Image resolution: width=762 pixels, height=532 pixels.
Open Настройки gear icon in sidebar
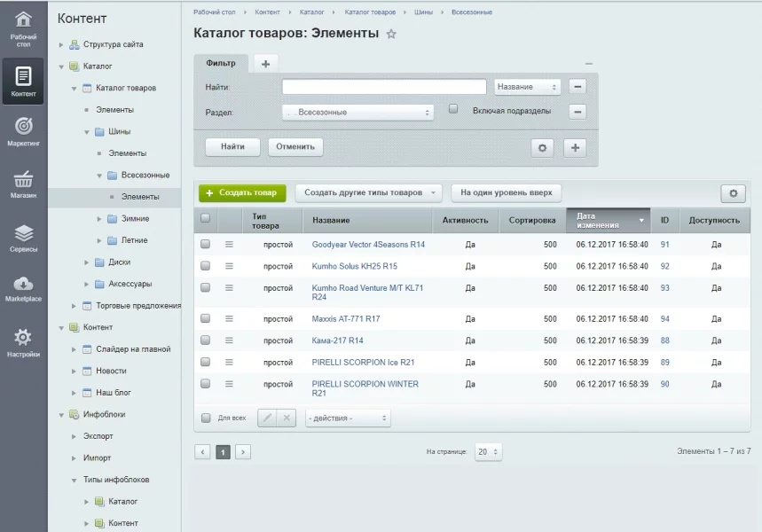23,338
